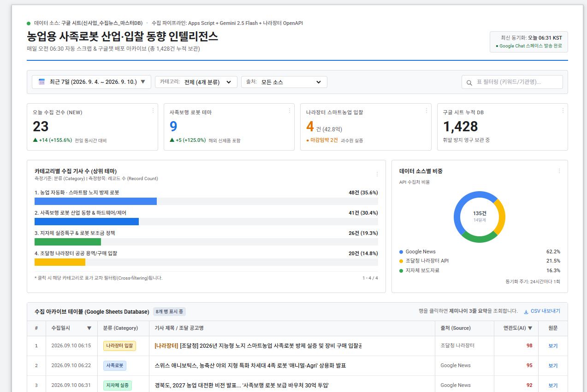The image size is (587, 392).
Task: Click the 20건 (14.8%) value label
Action: pos(363,253)
